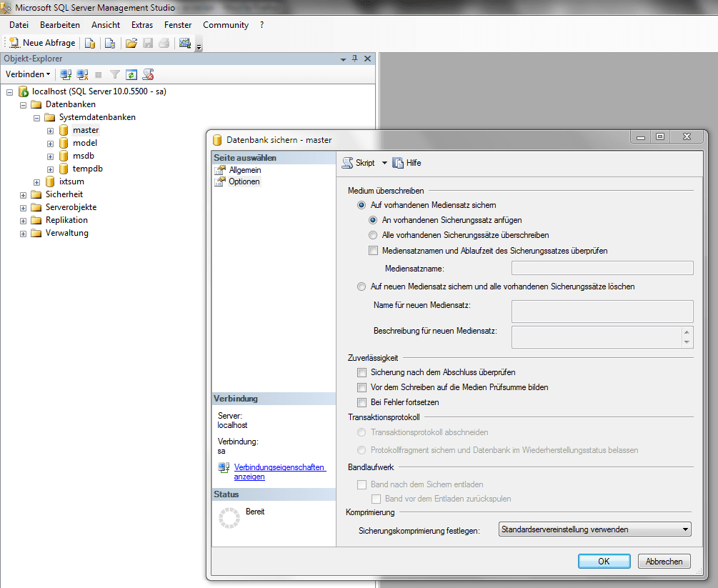
Task: Open the Datei menu
Action: (19, 25)
